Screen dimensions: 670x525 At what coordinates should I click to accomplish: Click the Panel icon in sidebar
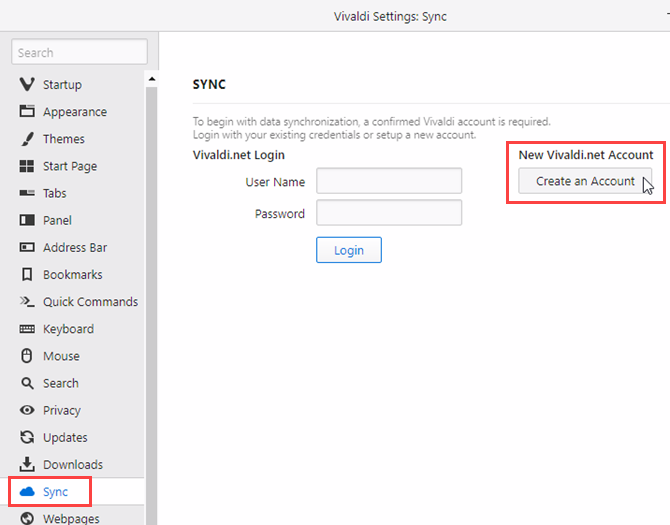click(x=27, y=220)
